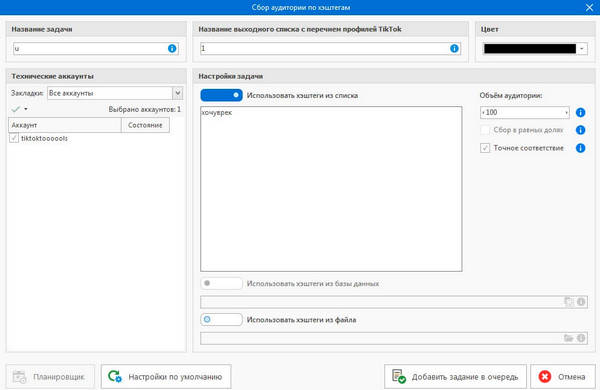
Task: Click the 'Аккаунт' column header
Action: point(65,125)
